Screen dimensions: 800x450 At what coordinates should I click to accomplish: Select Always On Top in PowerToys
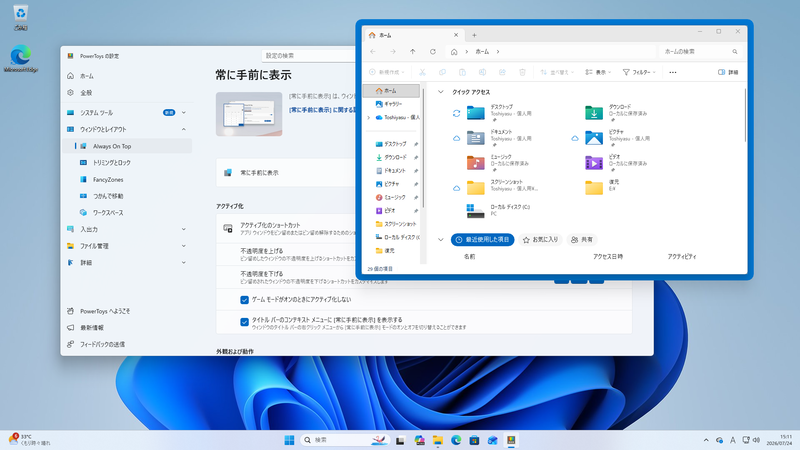(x=127, y=146)
